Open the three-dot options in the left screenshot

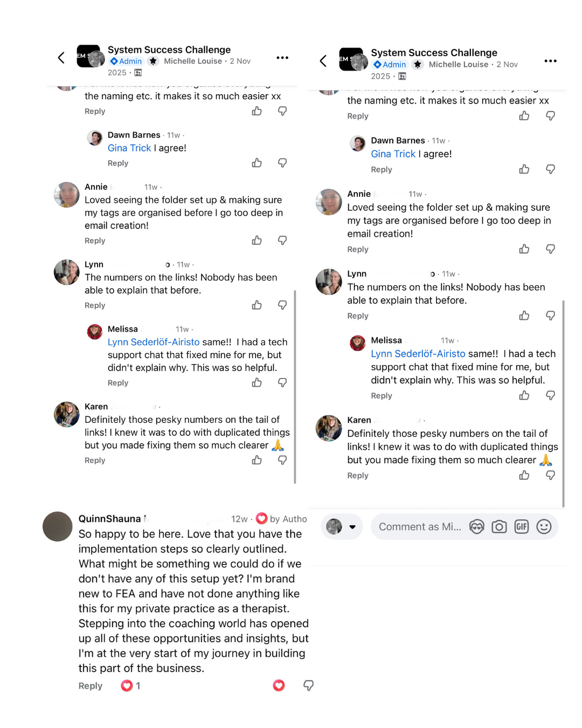coord(282,58)
